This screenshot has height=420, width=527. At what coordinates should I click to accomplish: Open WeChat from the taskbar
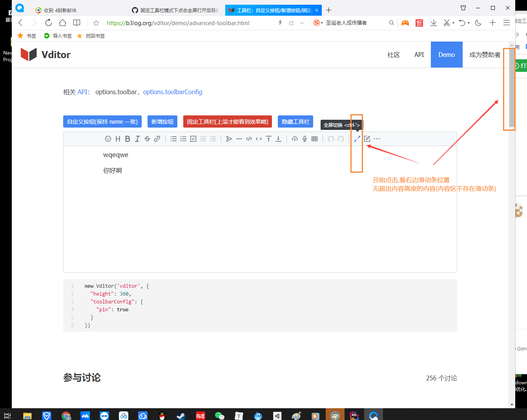pos(219,415)
